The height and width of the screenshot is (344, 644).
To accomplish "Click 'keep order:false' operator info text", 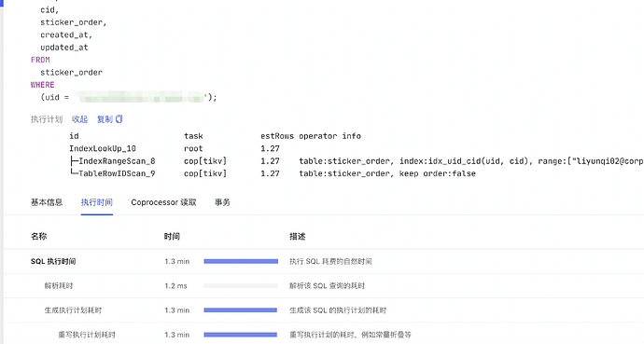I will 438,173.
